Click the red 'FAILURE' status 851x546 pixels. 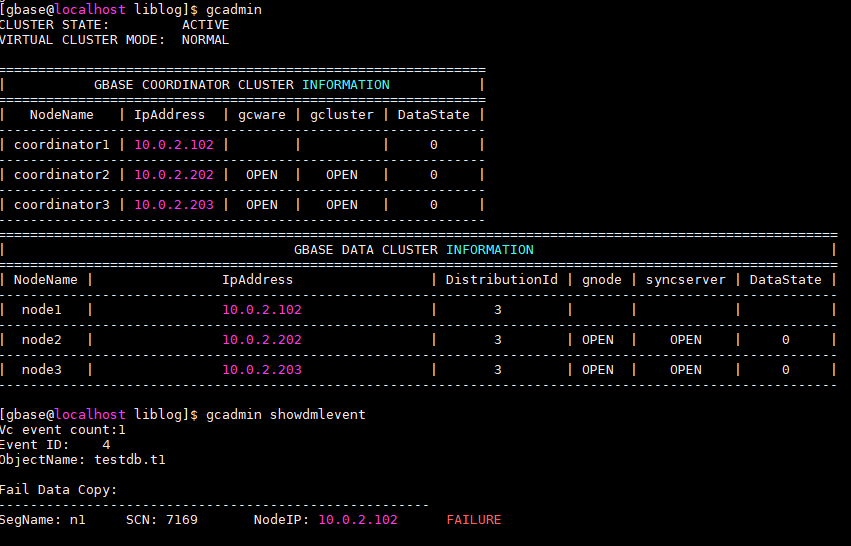pos(474,520)
